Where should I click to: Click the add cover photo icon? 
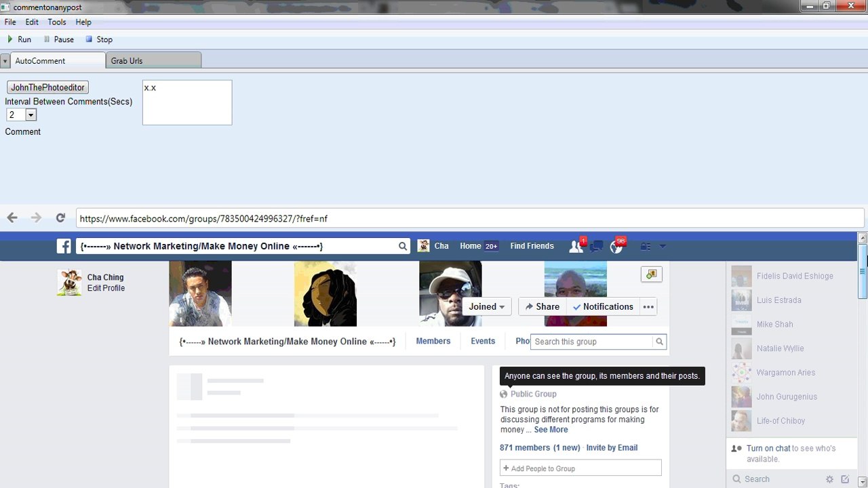pos(651,274)
